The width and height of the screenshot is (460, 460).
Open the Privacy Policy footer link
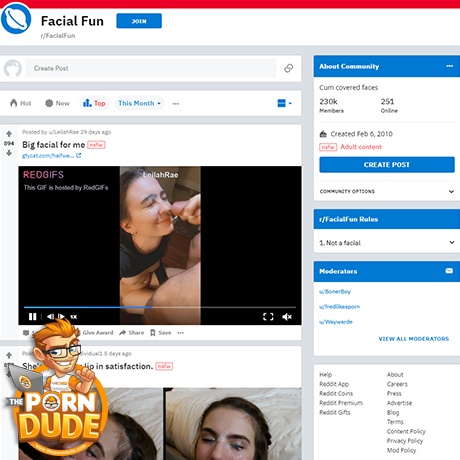pos(405,441)
